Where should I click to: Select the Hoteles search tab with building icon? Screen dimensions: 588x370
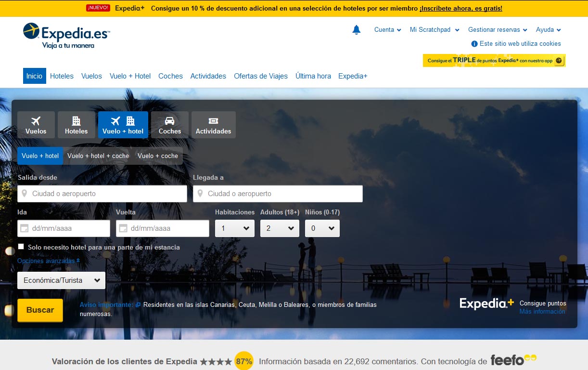click(76, 124)
